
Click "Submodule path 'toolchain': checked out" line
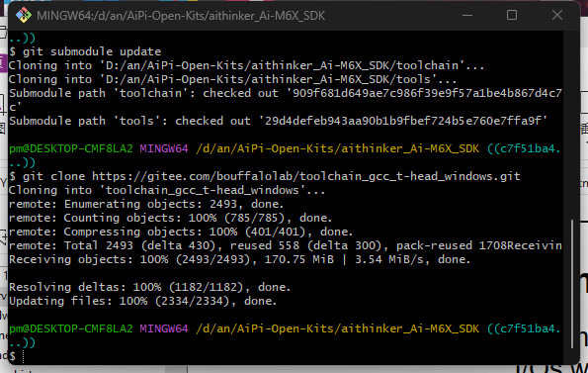pyautogui.click(x=286, y=100)
